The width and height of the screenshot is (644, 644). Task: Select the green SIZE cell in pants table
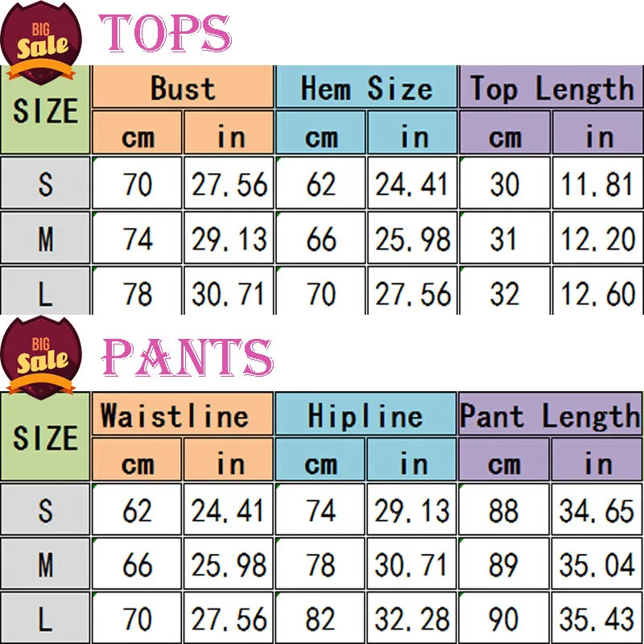click(45, 436)
